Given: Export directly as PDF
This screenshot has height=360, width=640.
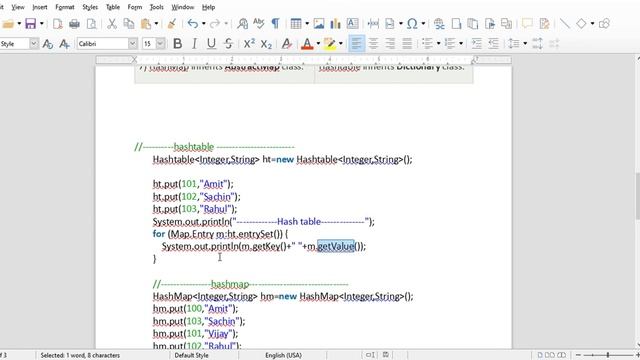Looking at the screenshot, I should point(58,24).
